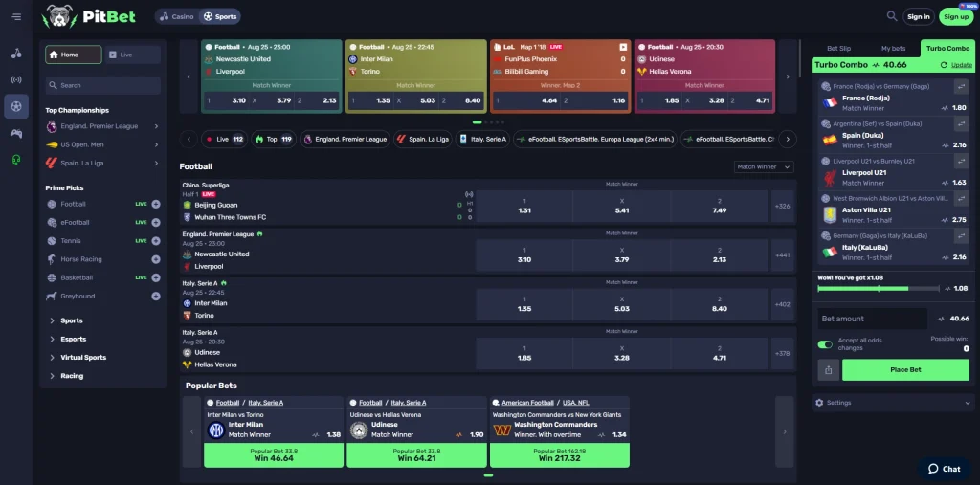The width and height of the screenshot is (980, 485).
Task: Open the casino cherries icon in left rail
Action: (x=16, y=54)
